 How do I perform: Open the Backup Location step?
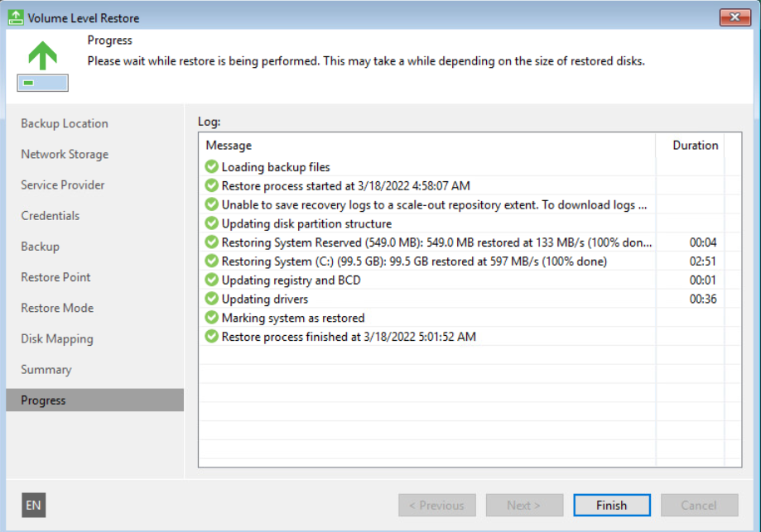point(65,123)
